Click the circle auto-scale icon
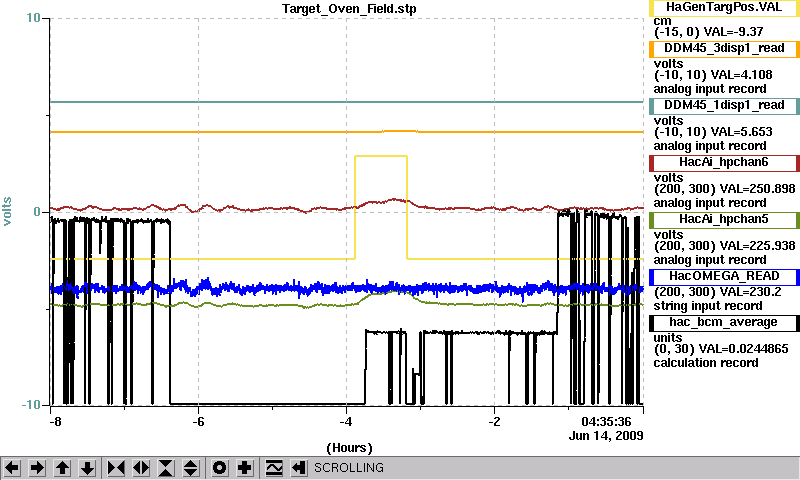The height and width of the screenshot is (480, 800). click(220, 468)
